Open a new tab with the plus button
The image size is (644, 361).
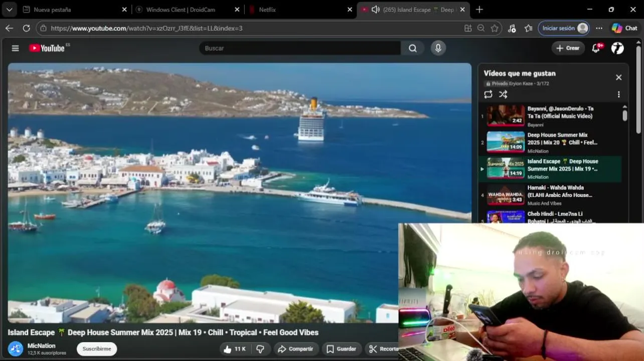tap(479, 10)
